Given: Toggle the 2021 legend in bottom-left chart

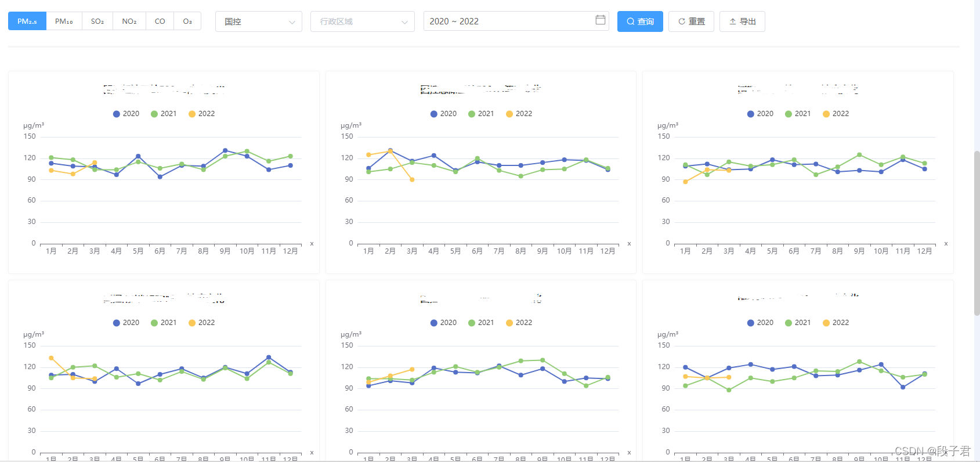Looking at the screenshot, I should pos(164,323).
